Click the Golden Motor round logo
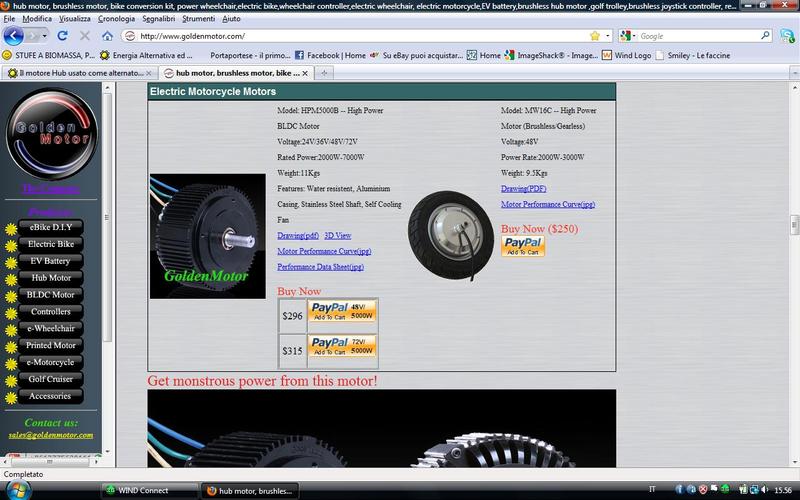 click(51, 133)
